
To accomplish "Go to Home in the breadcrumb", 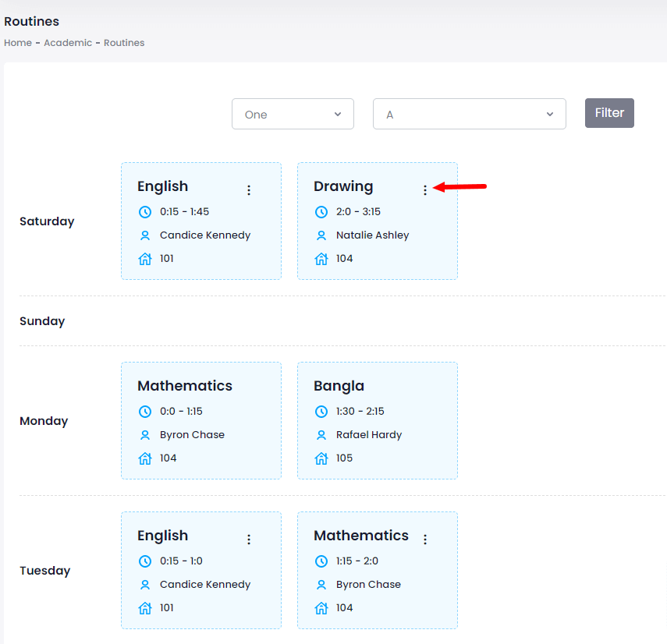I will tap(18, 43).
